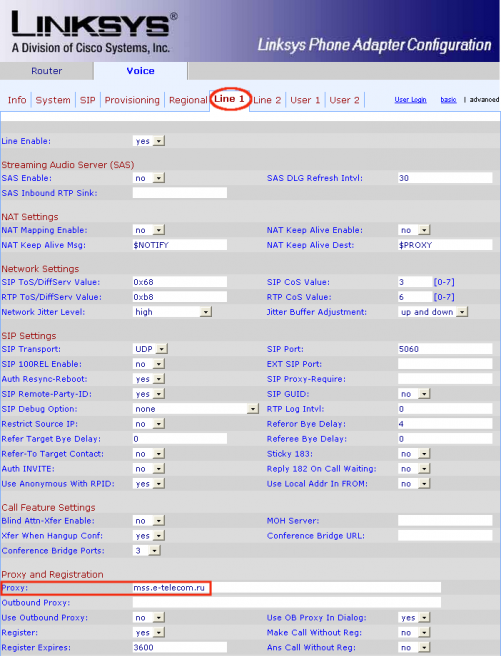Open the Info sub-tab
501x656 pixels.
(17, 100)
